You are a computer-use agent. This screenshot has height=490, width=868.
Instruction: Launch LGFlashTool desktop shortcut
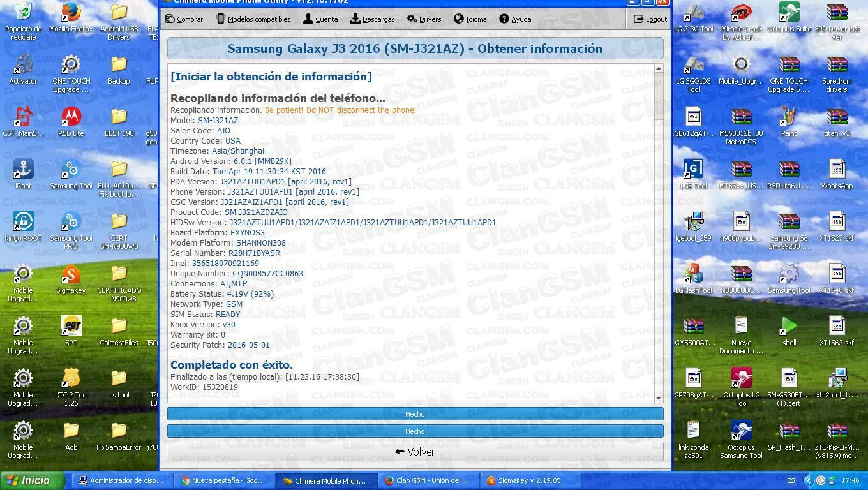[x=693, y=279]
